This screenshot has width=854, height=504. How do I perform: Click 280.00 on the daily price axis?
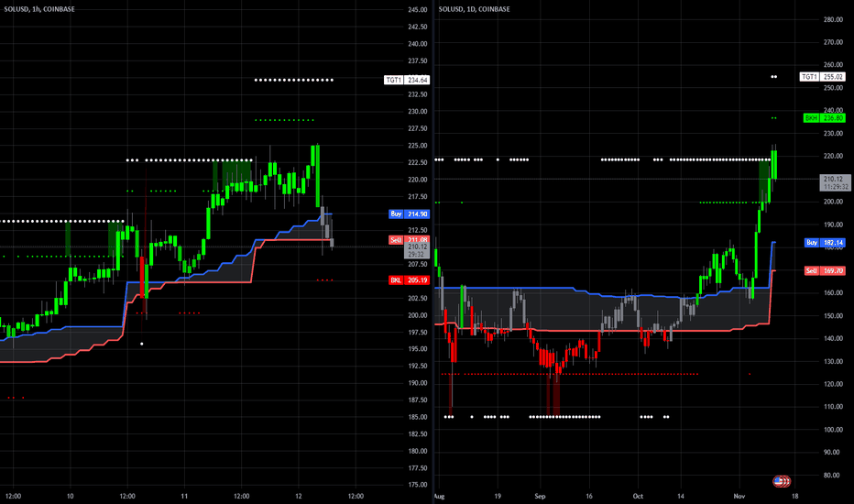[833, 19]
